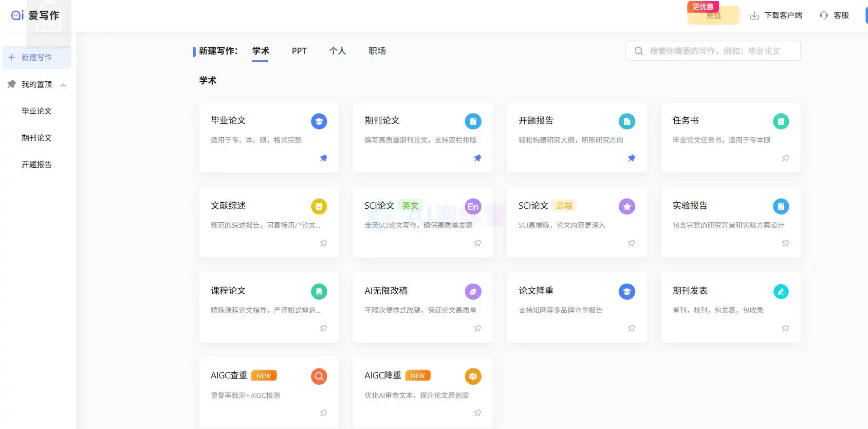Pin the SCI论文 高端 card
Viewport: 868px width, 429px height.
(x=631, y=243)
